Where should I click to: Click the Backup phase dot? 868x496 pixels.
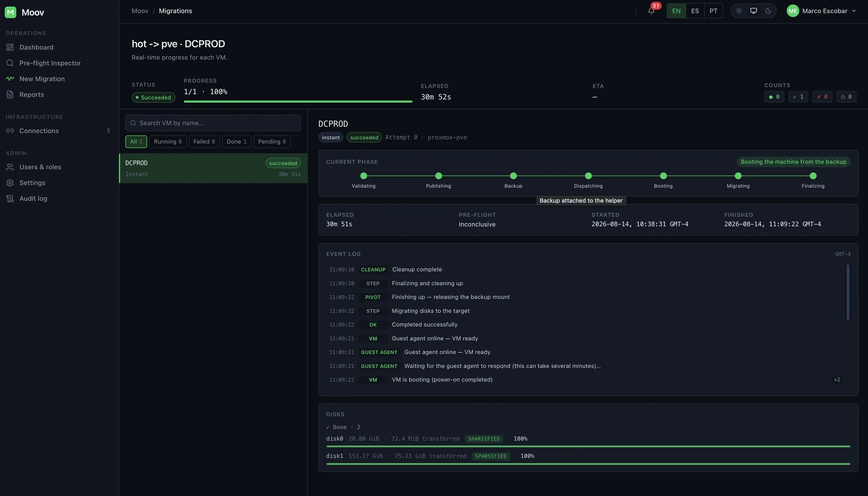coord(513,176)
